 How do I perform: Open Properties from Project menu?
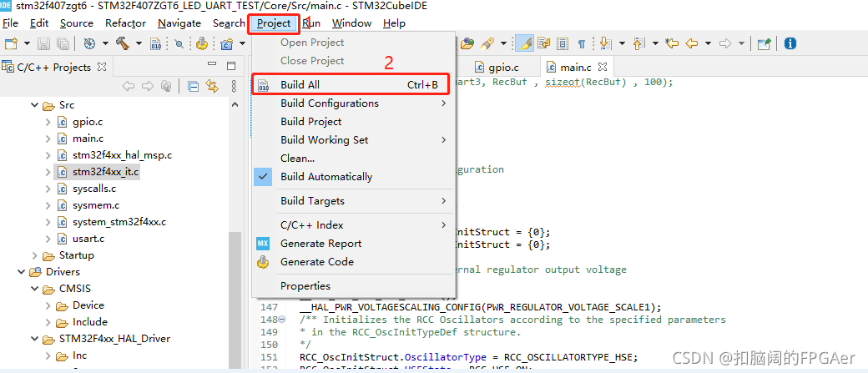pos(353,286)
